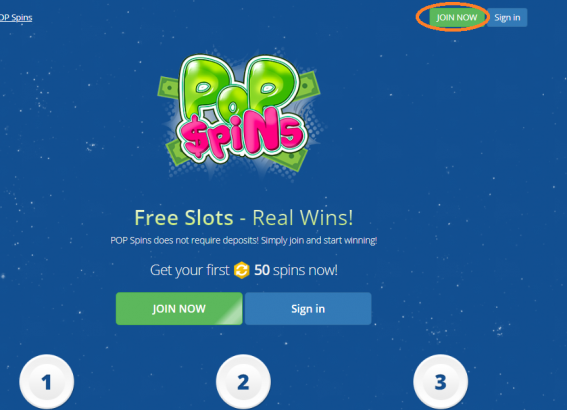Select the step 3 circle badge
This screenshot has width=567, height=410.
point(440,382)
